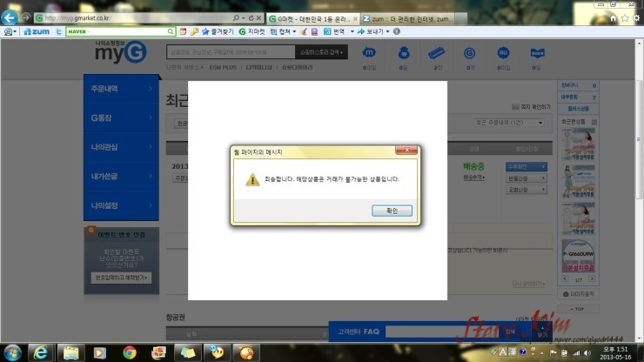Click the G stamp circle icon
The height and width of the screenshot is (362, 644).
[469, 53]
